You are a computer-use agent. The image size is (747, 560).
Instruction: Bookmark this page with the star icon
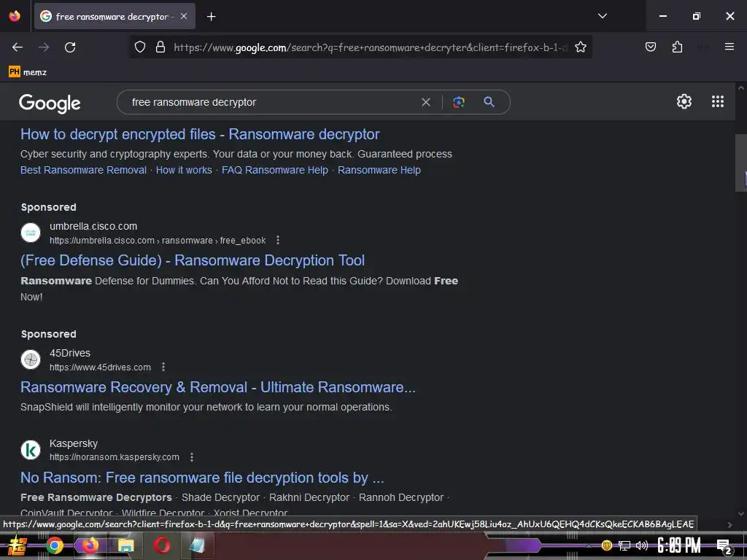click(580, 47)
